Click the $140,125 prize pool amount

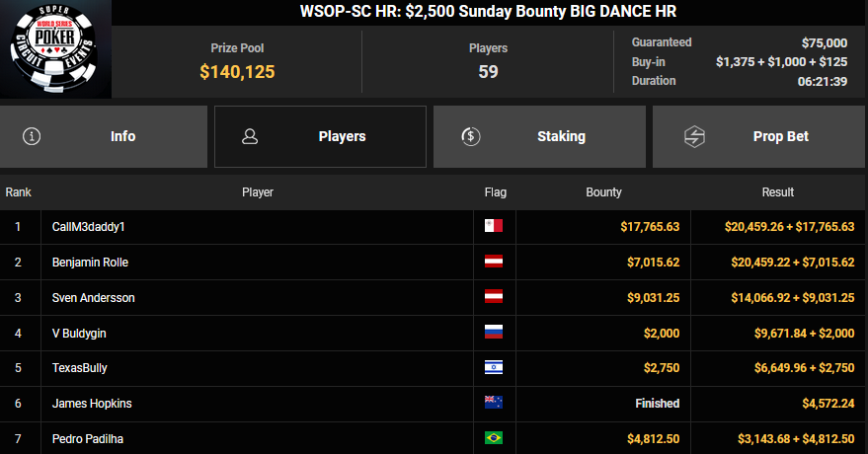point(237,71)
